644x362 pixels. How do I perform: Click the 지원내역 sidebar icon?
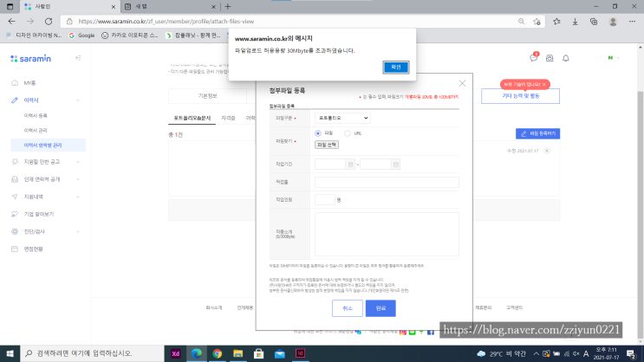point(15,197)
